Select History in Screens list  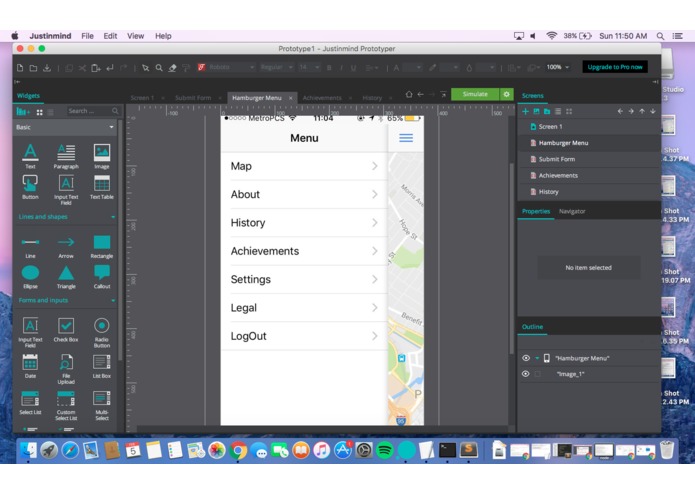(589, 192)
